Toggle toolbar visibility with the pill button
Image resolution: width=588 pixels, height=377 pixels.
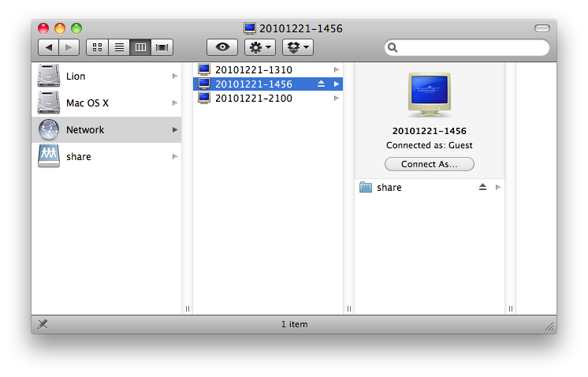pos(541,28)
